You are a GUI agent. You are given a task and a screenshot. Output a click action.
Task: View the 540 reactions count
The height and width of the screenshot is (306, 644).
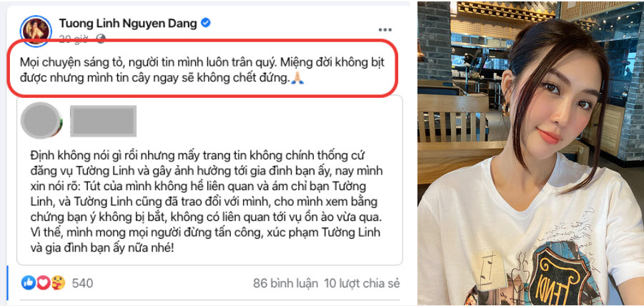tap(82, 283)
